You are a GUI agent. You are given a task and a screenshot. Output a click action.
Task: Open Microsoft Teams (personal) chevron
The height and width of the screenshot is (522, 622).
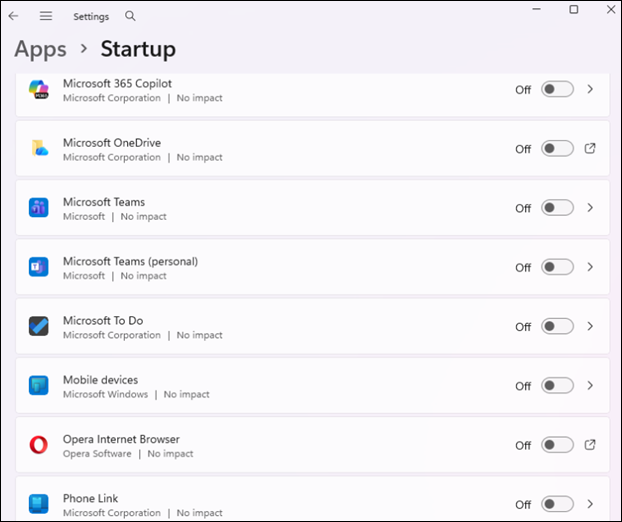pyautogui.click(x=590, y=267)
